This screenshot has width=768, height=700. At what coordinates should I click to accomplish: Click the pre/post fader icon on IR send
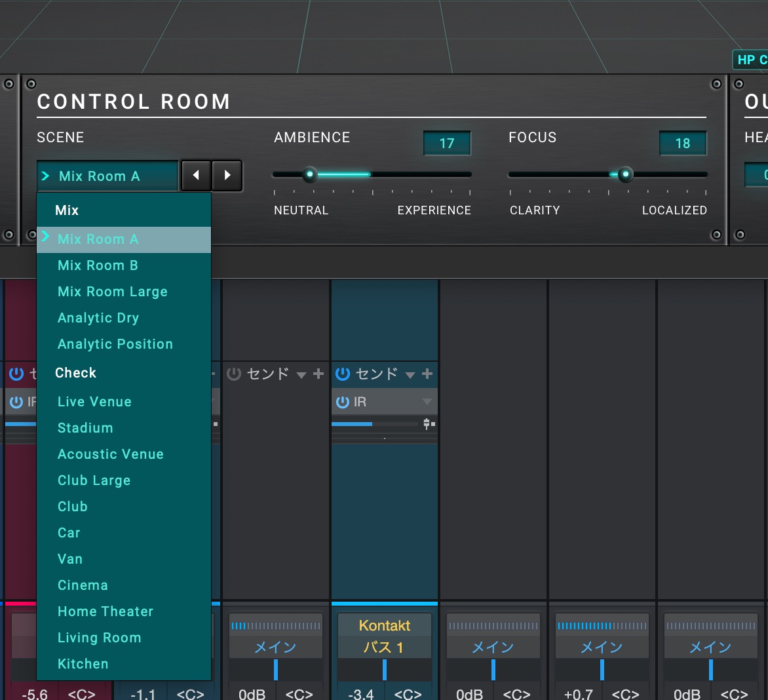click(x=429, y=424)
